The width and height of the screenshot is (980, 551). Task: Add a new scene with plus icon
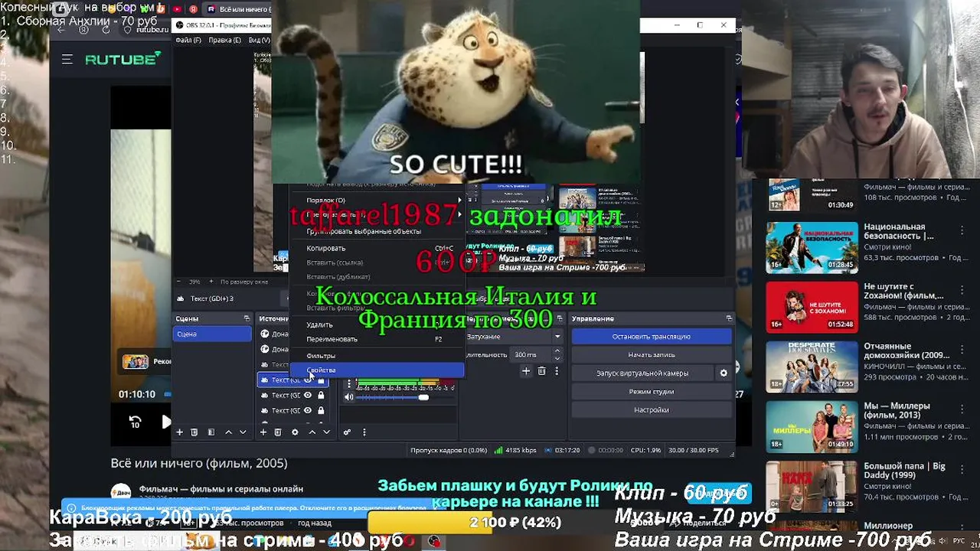click(180, 432)
